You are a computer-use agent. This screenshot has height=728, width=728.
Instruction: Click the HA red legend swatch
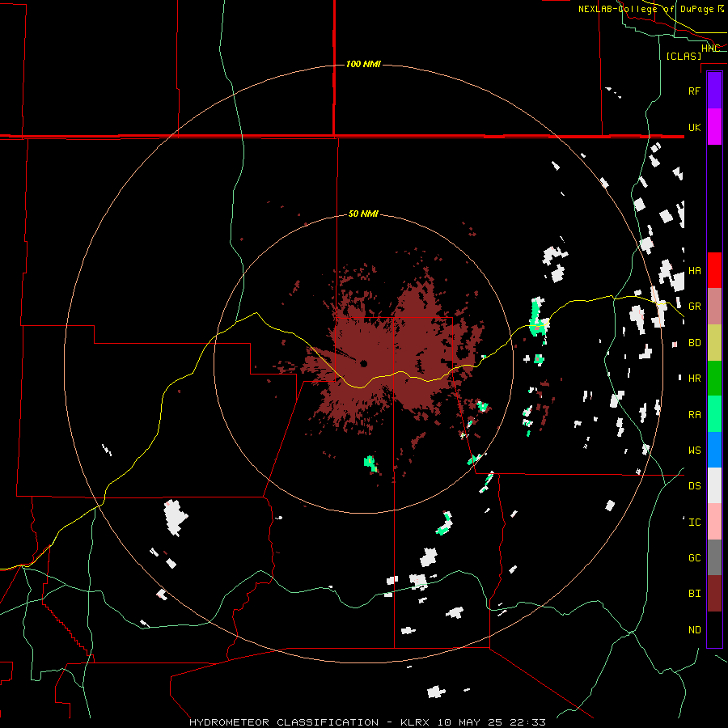[x=714, y=270]
